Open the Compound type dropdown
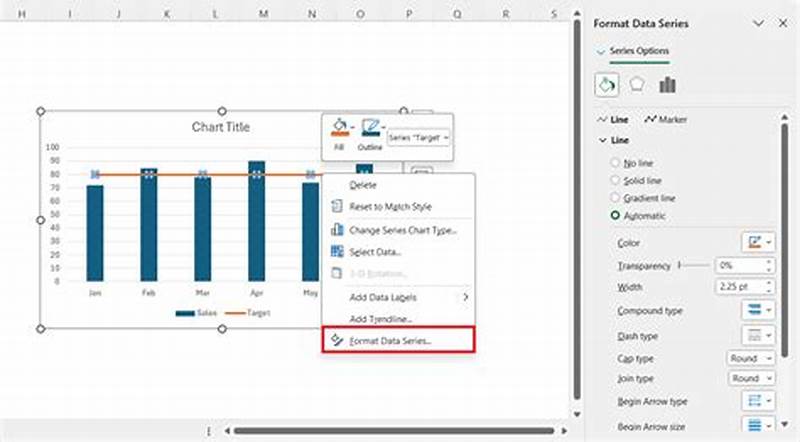800x442 pixels. pos(758,310)
